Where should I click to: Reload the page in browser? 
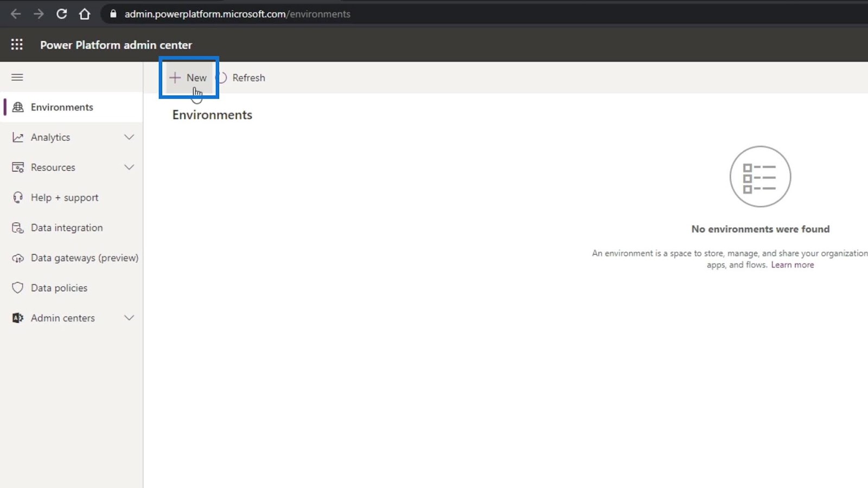(x=62, y=14)
